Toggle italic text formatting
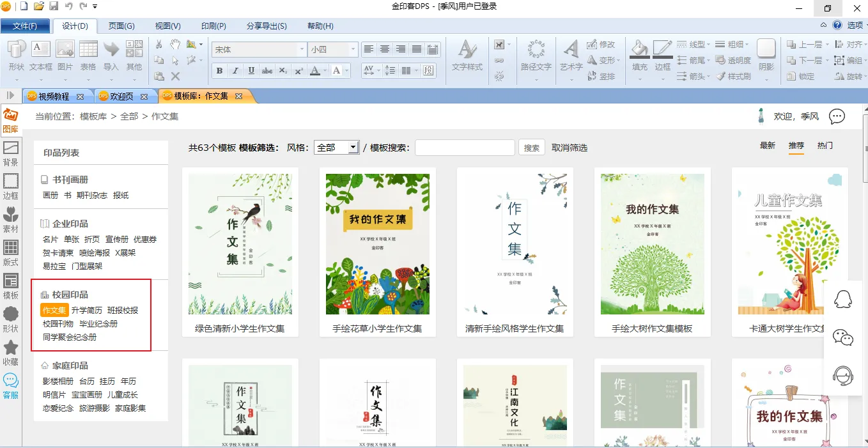 pyautogui.click(x=235, y=71)
